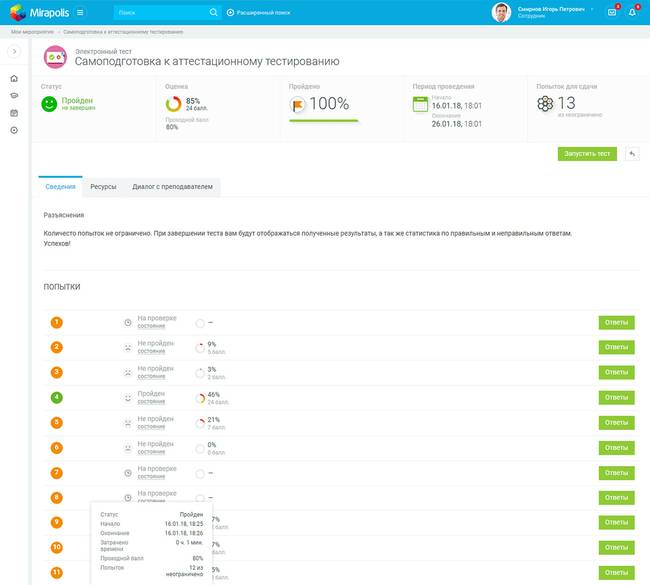
Task: Open the mail messages icon
Action: tap(612, 12)
